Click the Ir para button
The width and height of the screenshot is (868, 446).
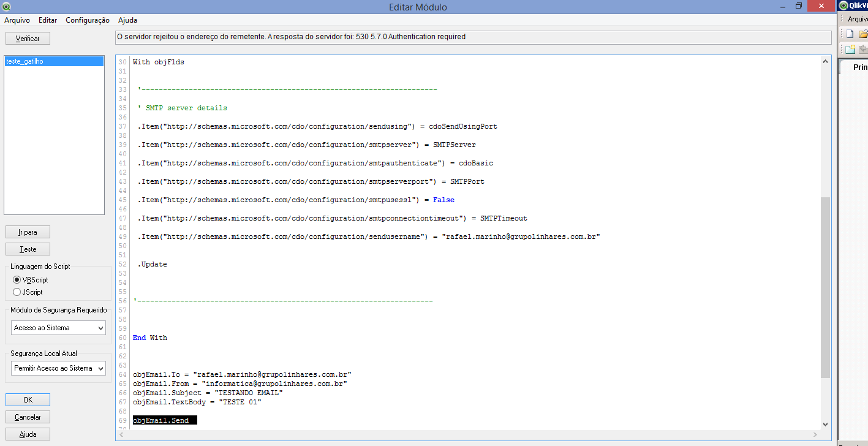(x=28, y=232)
